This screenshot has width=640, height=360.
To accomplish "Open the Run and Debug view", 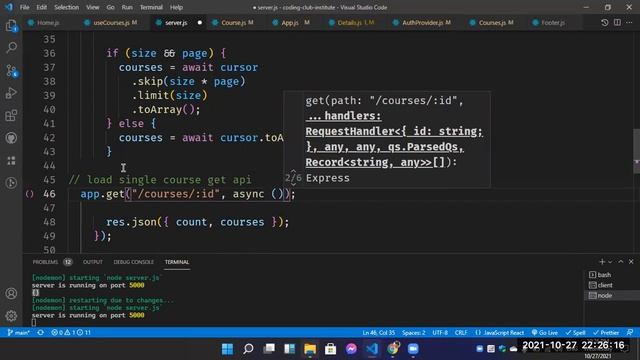I will pos(11,93).
